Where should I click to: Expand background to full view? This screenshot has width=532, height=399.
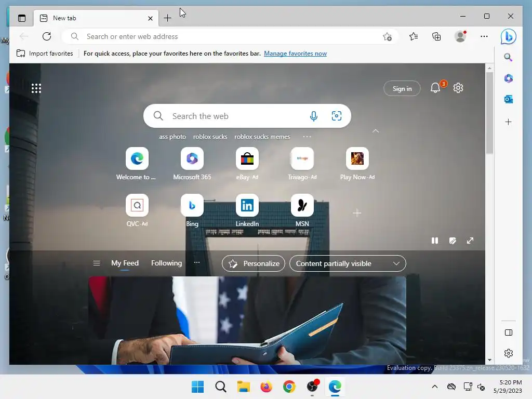tap(470, 241)
